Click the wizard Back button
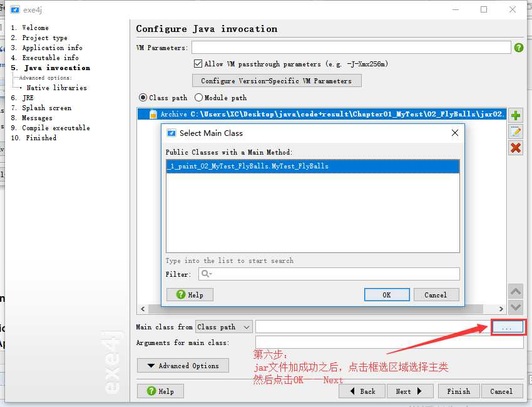 362,391
